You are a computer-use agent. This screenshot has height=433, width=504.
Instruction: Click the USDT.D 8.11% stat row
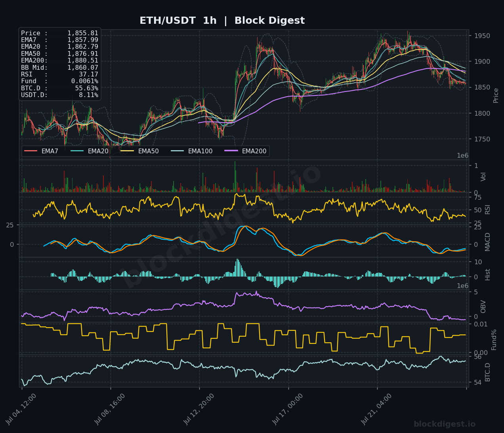pos(59,95)
